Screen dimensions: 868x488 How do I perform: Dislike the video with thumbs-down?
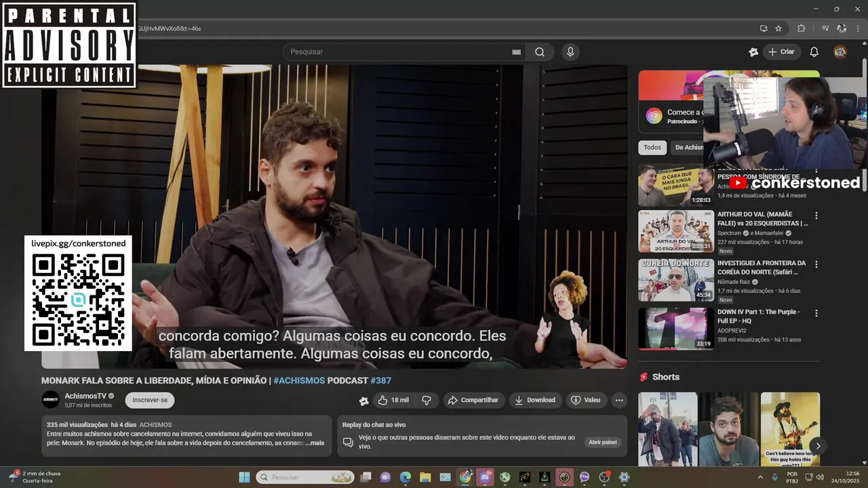(x=427, y=401)
